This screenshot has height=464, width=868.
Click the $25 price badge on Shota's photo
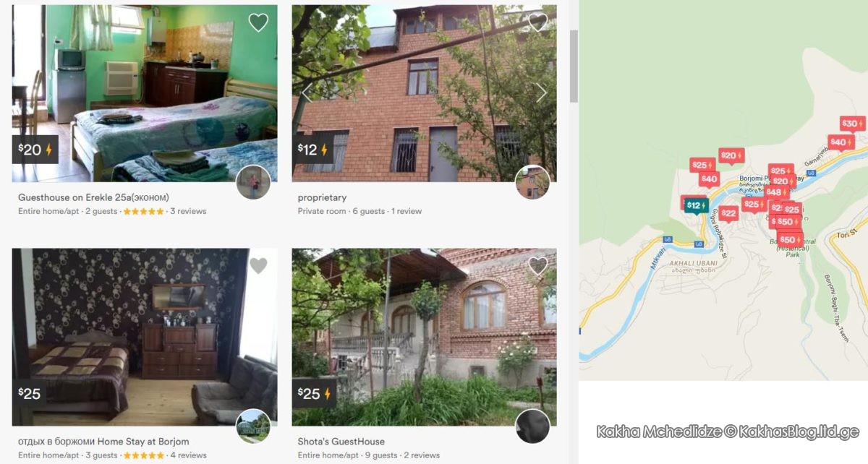click(314, 394)
